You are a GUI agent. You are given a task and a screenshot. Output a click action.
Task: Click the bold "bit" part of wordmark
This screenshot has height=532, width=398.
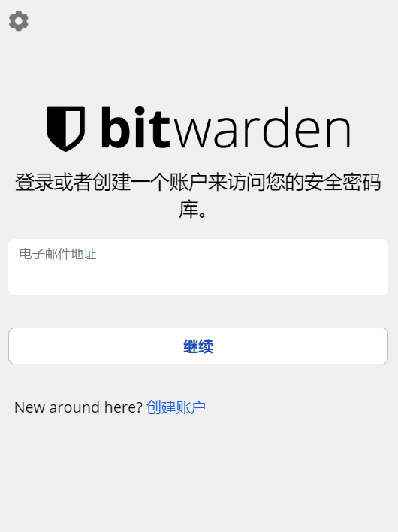click(x=135, y=127)
